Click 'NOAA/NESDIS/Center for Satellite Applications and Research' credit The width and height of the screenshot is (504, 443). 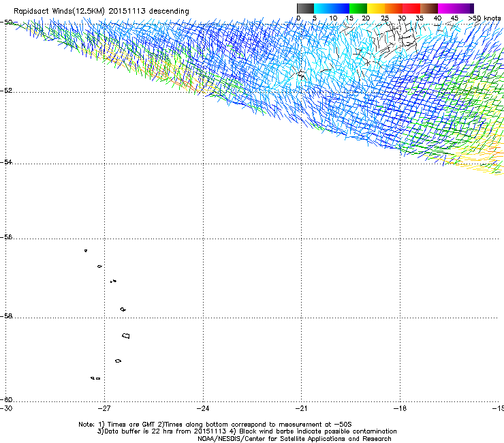294,439
